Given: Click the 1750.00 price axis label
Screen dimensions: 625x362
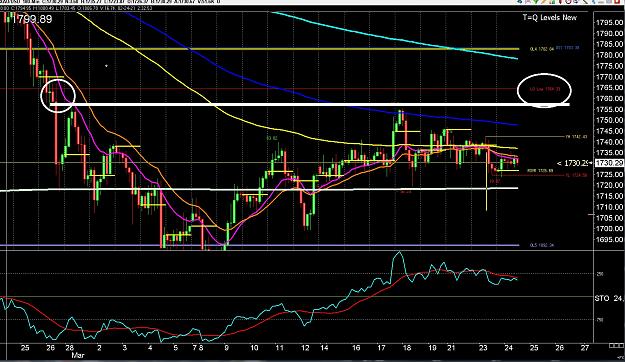Looking at the screenshot, I should (x=609, y=120).
